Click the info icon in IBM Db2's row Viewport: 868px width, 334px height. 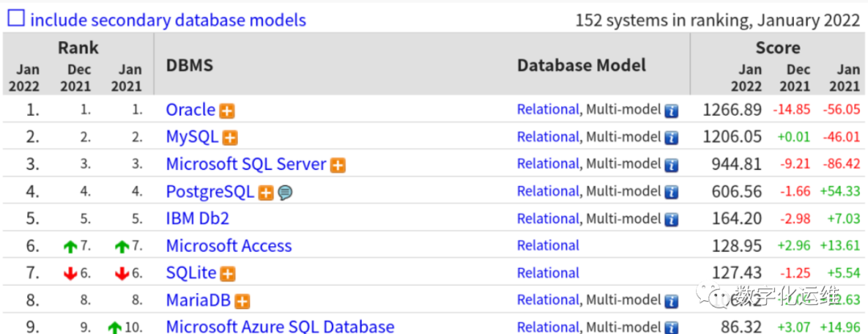[671, 220]
